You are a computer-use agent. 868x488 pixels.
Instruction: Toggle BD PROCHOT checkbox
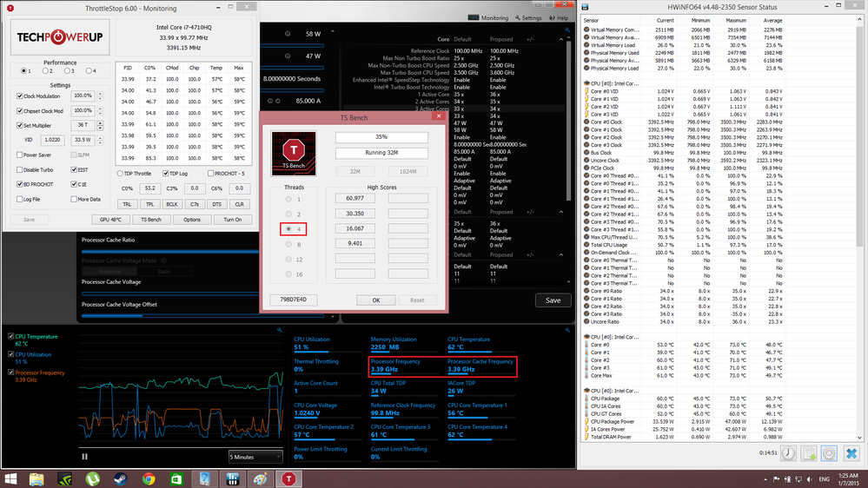[x=20, y=184]
